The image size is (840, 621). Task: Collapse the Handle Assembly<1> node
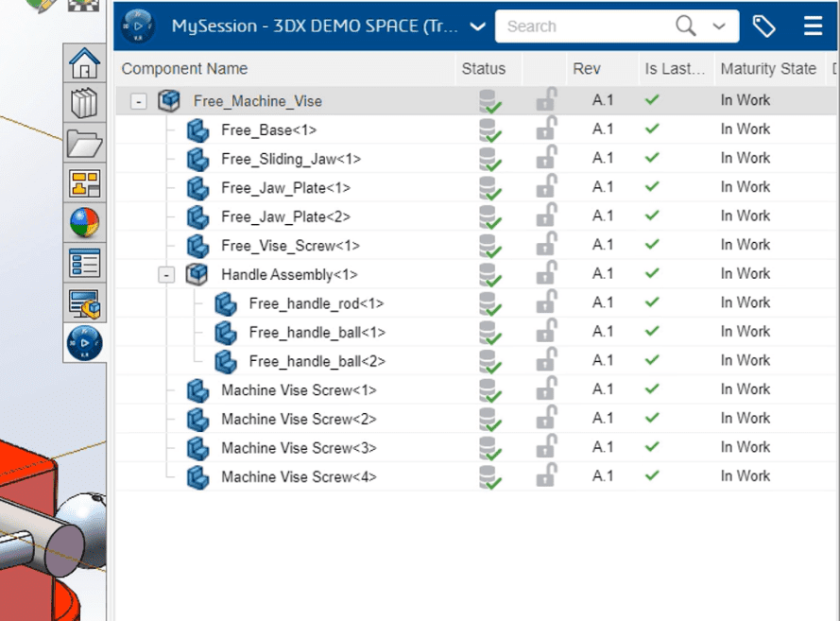click(x=166, y=275)
